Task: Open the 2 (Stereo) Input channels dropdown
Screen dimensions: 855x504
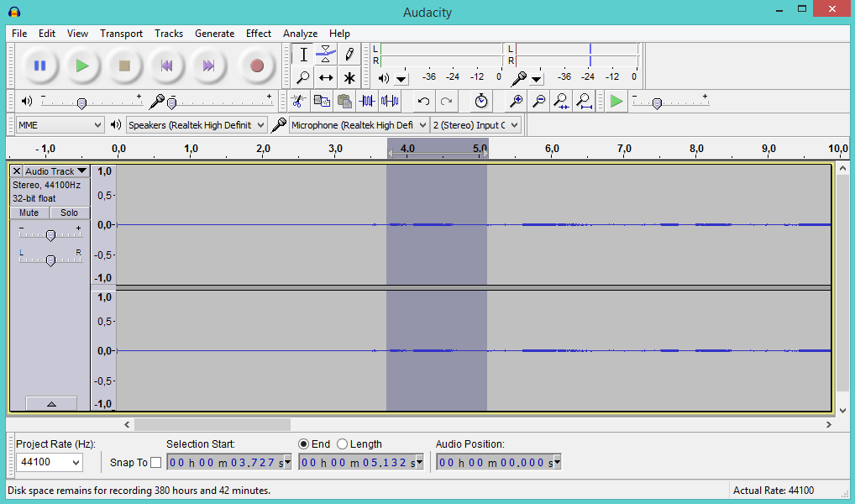Action: [x=475, y=125]
